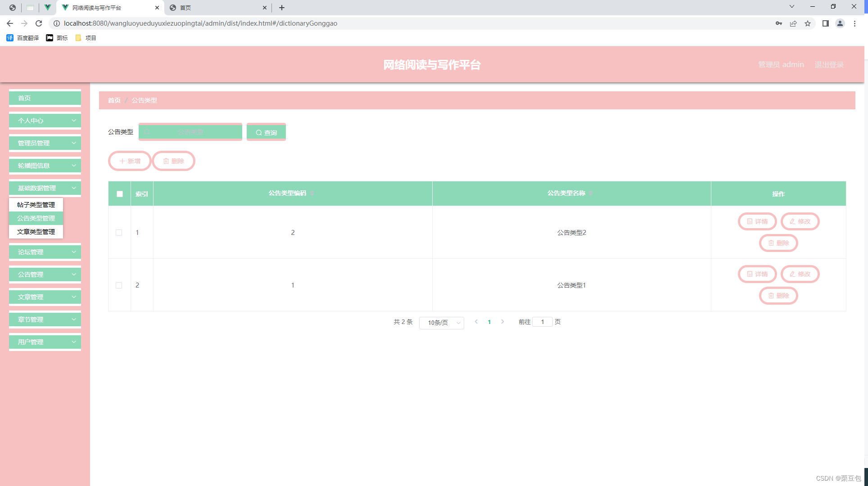Expand the 论坛管理 sidebar menu
Screen dimensions: 868x486
point(45,252)
